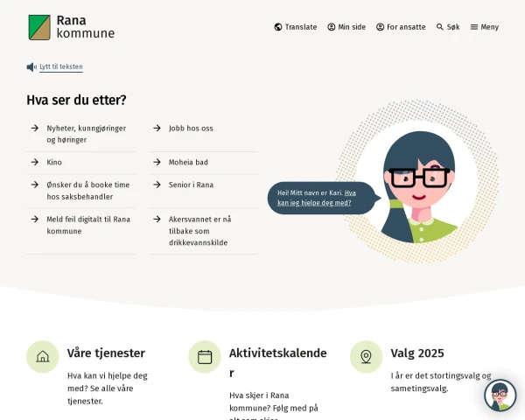Click arrow beside Akersvannet er nå tilbake
This screenshot has width=525, height=420.
pyautogui.click(x=157, y=219)
